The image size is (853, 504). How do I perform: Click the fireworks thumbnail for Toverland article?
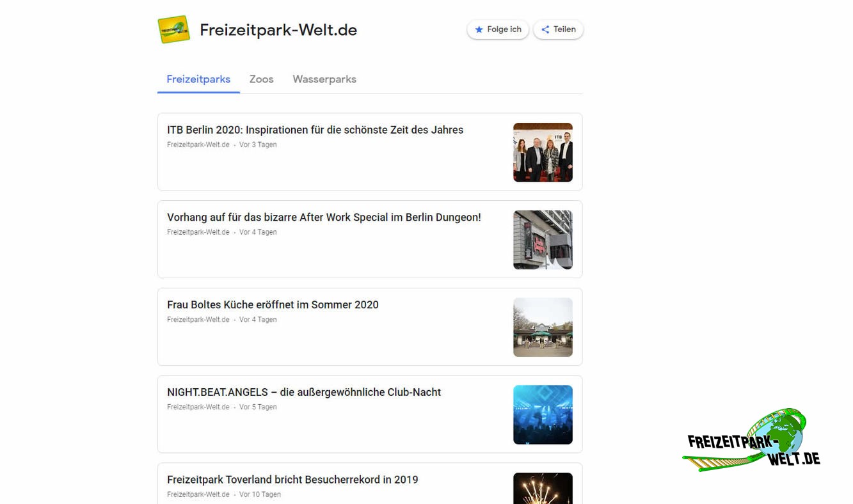pos(543,489)
